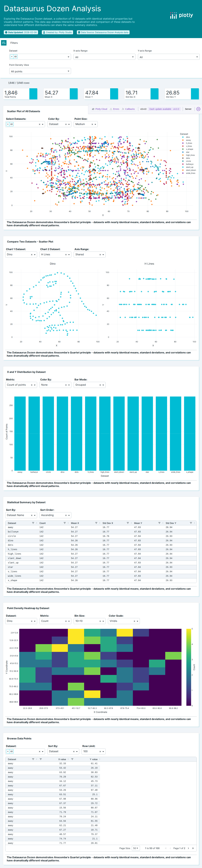Remove 'All' tag from Dataset filter
Image resolution: width=202 pixels, height=868 pixels.
pyautogui.click(x=12, y=57)
